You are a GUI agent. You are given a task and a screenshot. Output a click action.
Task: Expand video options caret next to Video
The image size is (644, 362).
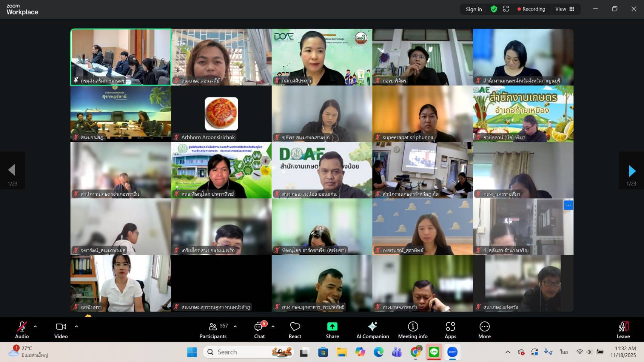(76, 327)
